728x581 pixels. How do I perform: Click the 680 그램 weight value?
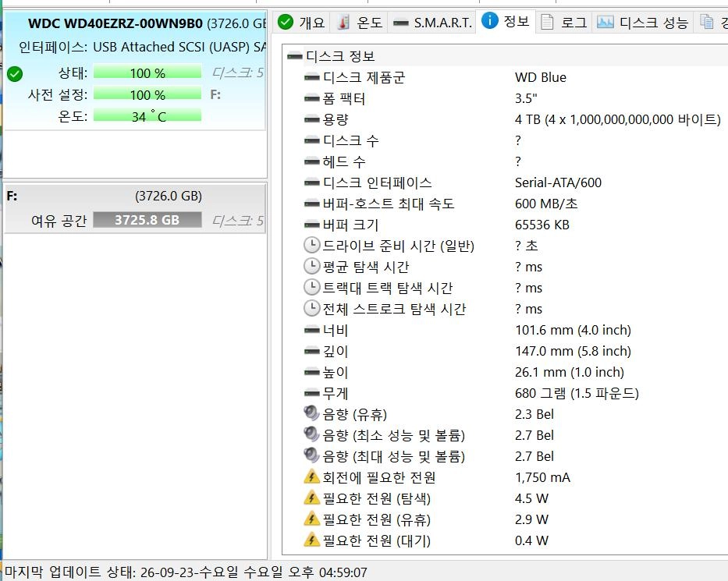click(577, 394)
